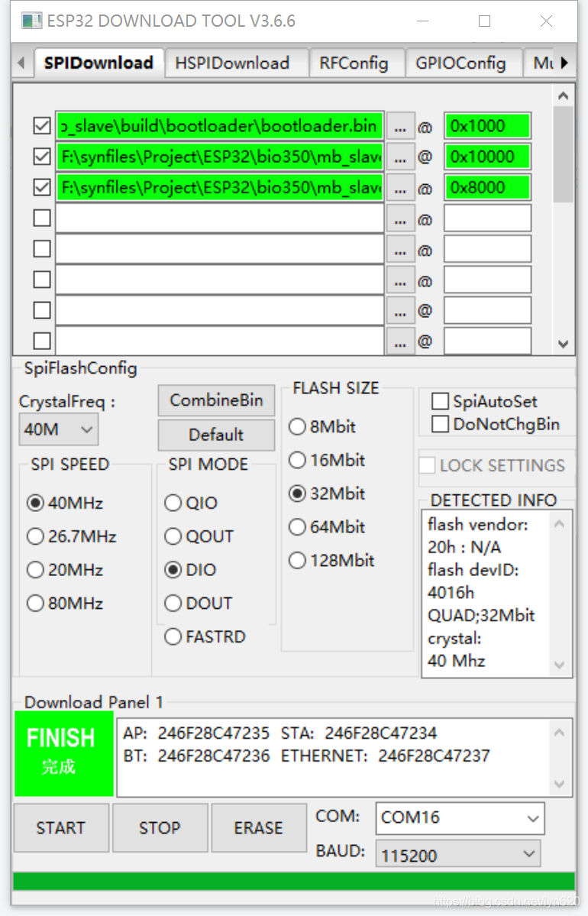This screenshot has width=588, height=916.
Task: Browse file for the 0x10000 row
Action: click(400, 157)
